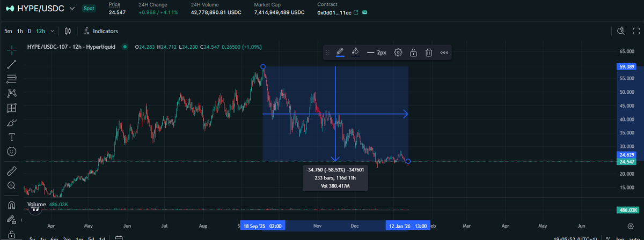Screen dimensions: 644x240
Task: Choose the chart patterns tool
Action: coord(11,93)
